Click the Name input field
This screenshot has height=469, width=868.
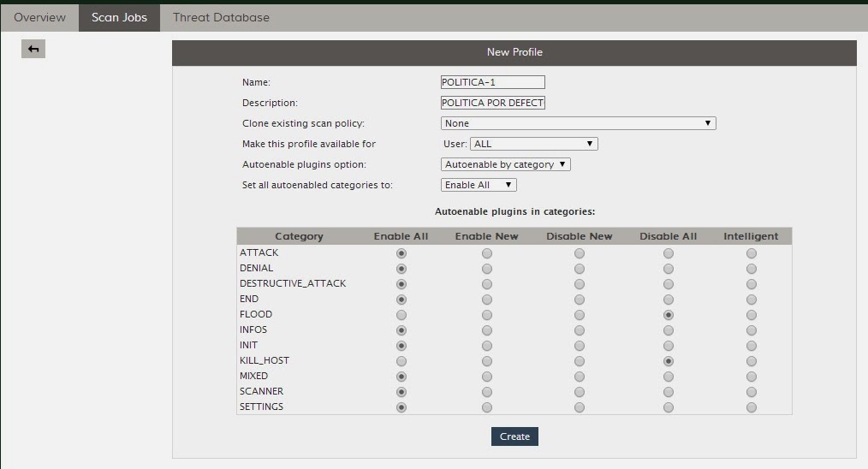coord(492,82)
